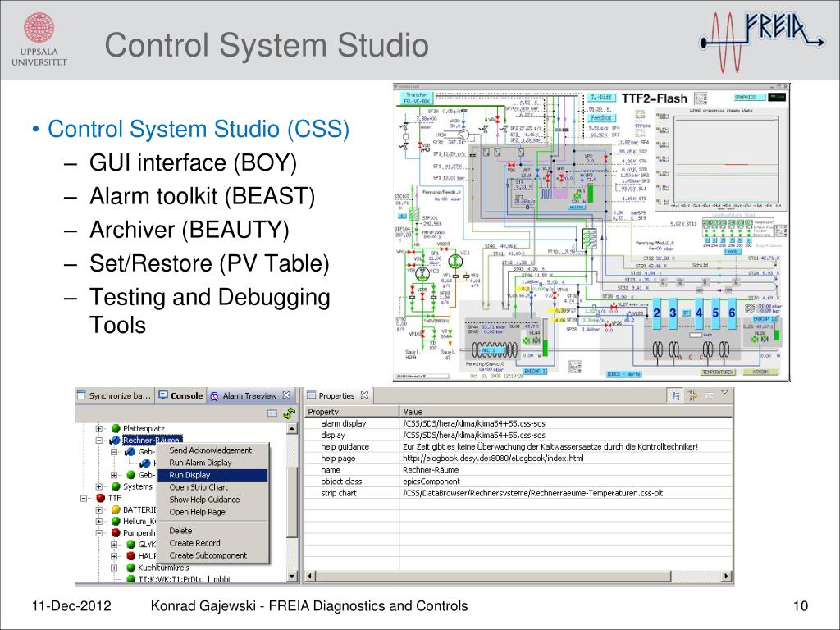Click the green status ball beside Helium_K
Image resolution: width=840 pixels, height=630 pixels.
pyautogui.click(x=116, y=521)
